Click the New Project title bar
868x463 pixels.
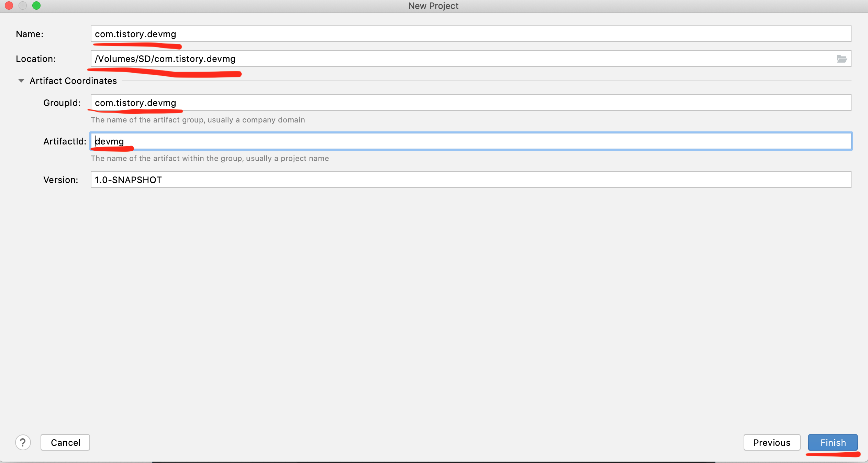point(433,6)
